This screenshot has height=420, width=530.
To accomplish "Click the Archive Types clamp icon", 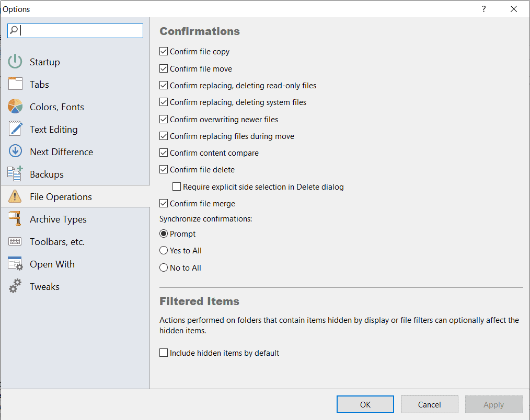I will coord(15,219).
